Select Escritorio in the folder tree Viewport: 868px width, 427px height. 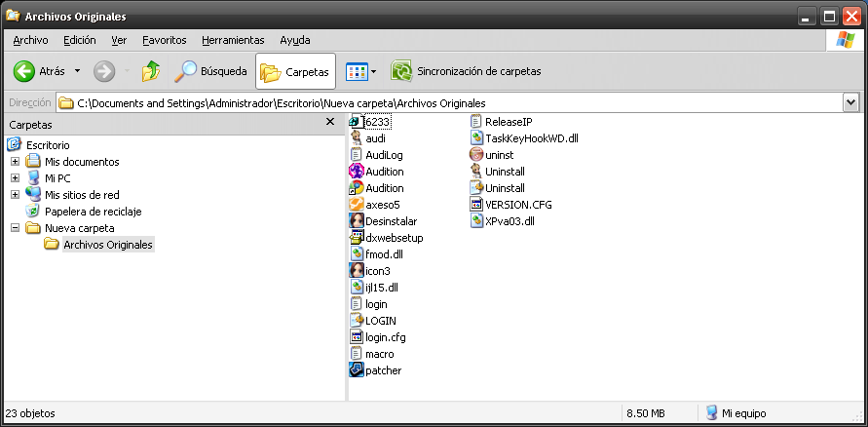(x=48, y=145)
